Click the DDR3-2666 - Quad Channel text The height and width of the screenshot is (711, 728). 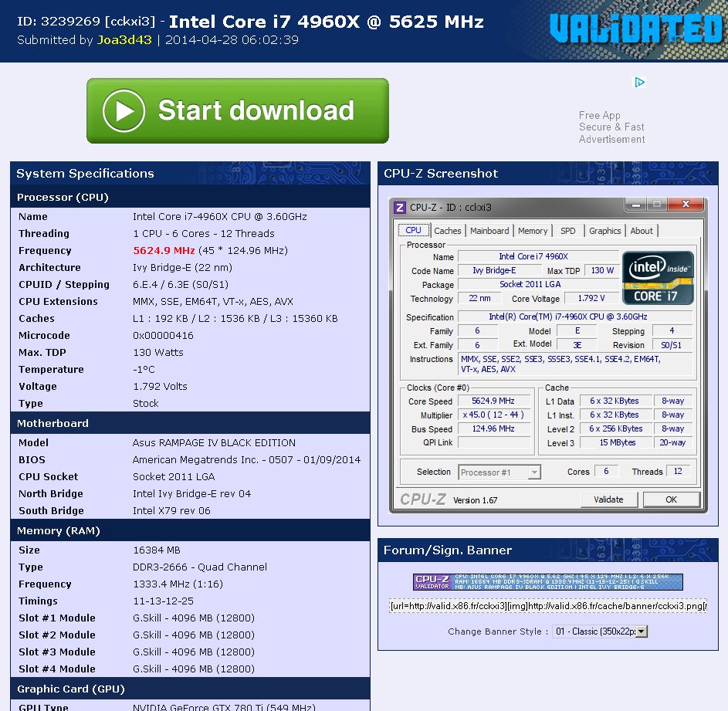(200, 567)
